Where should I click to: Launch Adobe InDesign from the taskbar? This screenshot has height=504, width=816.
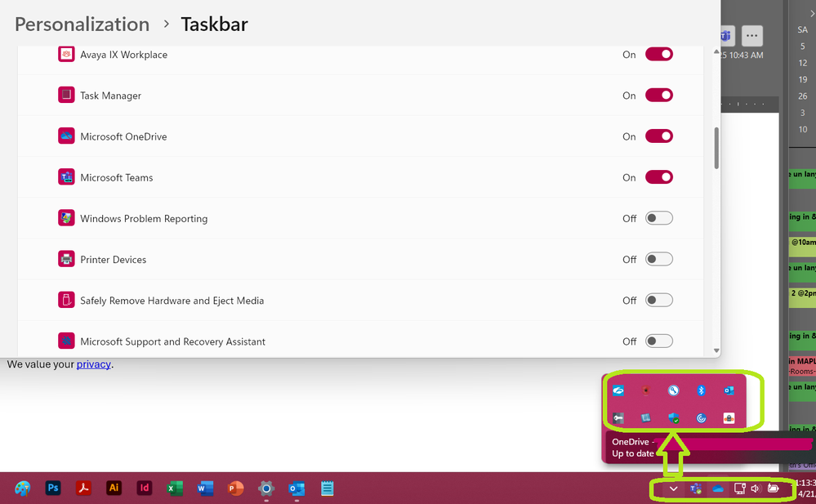pyautogui.click(x=144, y=488)
